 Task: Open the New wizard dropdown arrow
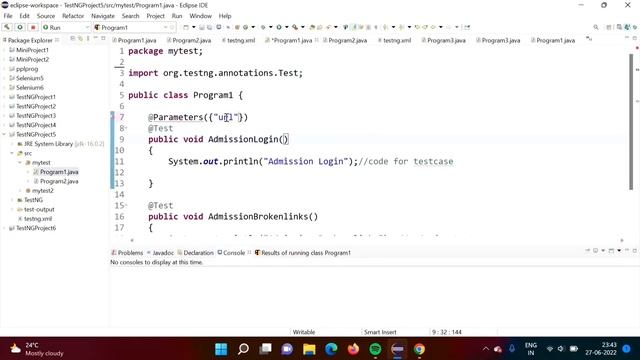coord(193,27)
